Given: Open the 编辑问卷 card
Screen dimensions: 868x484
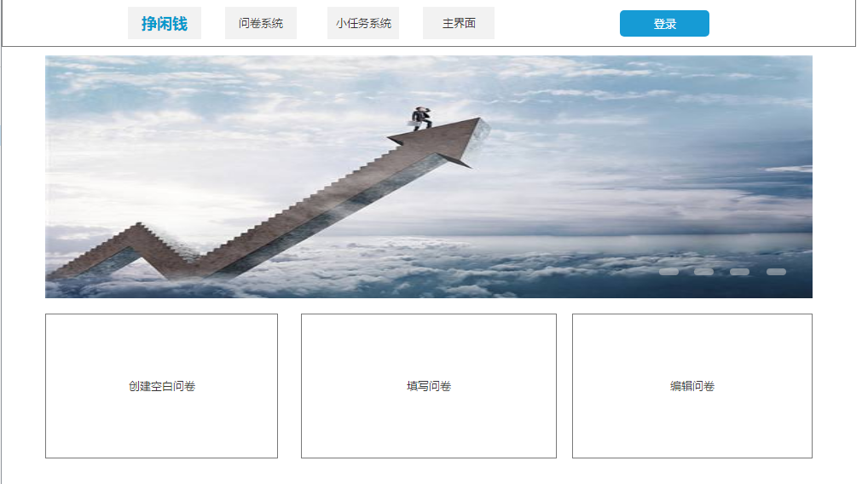Looking at the screenshot, I should click(x=692, y=386).
